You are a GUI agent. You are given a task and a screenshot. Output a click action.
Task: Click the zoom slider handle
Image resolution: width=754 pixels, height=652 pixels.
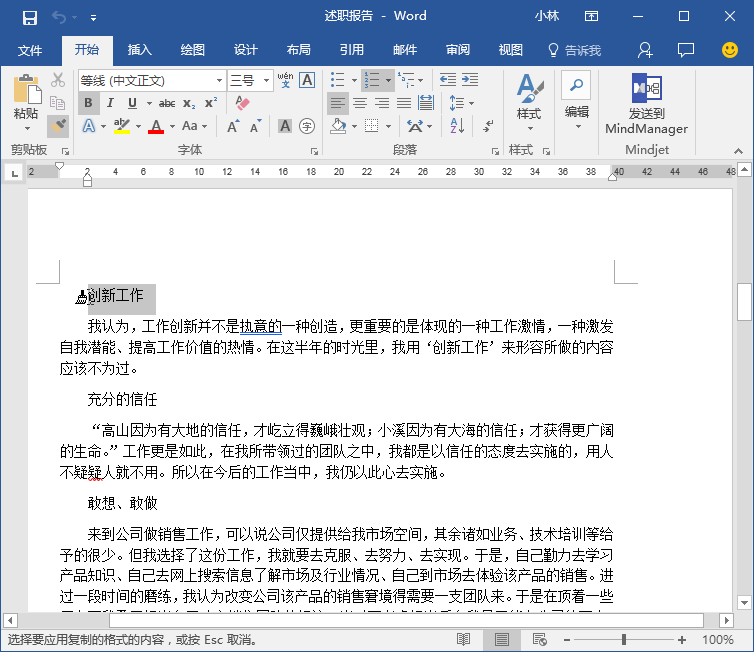pyautogui.click(x=624, y=639)
